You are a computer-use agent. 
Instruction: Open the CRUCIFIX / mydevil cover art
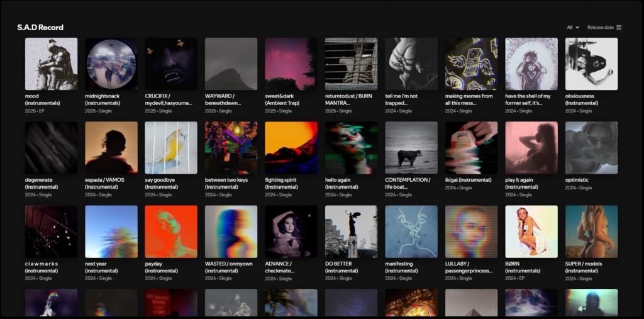coord(171,64)
